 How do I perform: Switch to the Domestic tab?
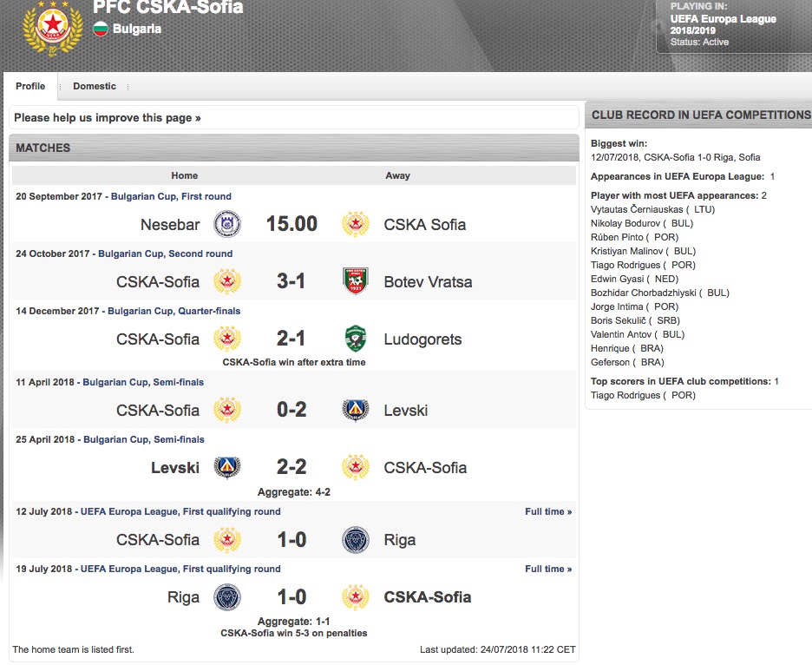pyautogui.click(x=95, y=86)
